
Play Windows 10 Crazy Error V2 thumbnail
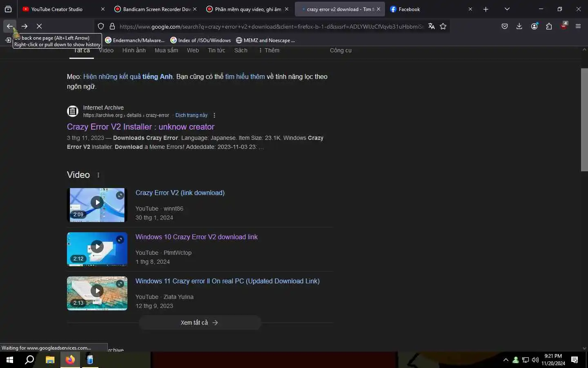97,249
